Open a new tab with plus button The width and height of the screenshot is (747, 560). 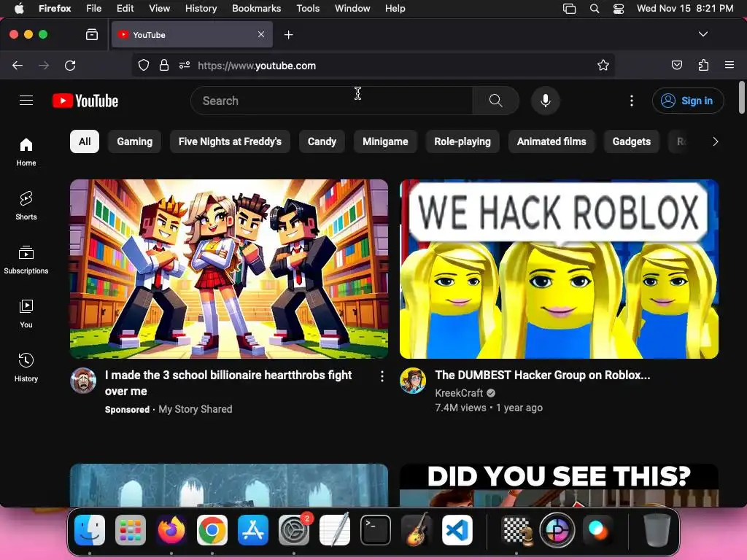[288, 35]
